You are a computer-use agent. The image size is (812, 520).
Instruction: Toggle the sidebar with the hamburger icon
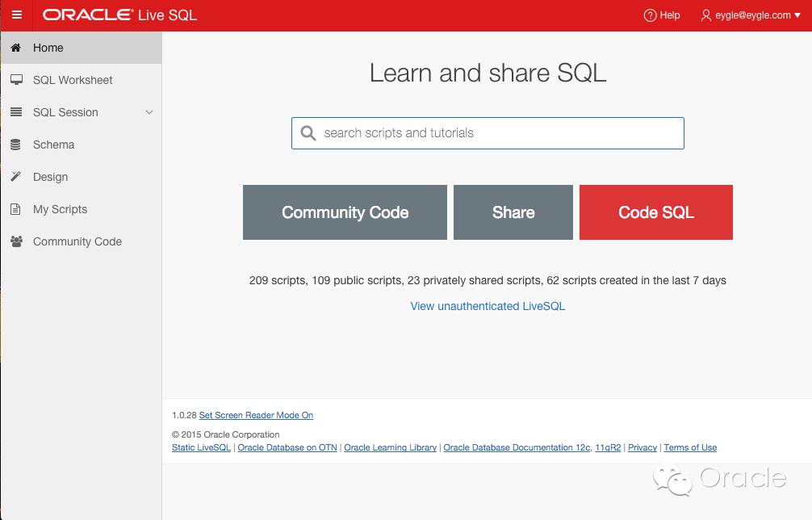click(x=16, y=15)
